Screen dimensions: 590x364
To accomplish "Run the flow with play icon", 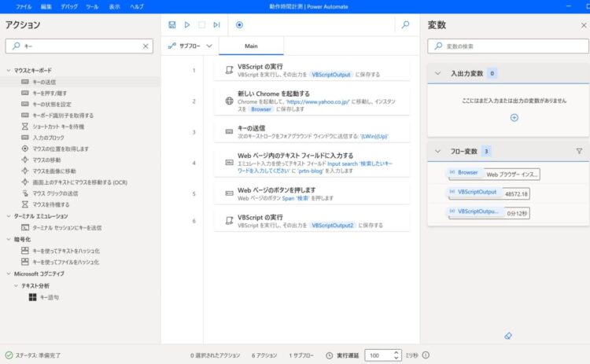I will coord(187,25).
